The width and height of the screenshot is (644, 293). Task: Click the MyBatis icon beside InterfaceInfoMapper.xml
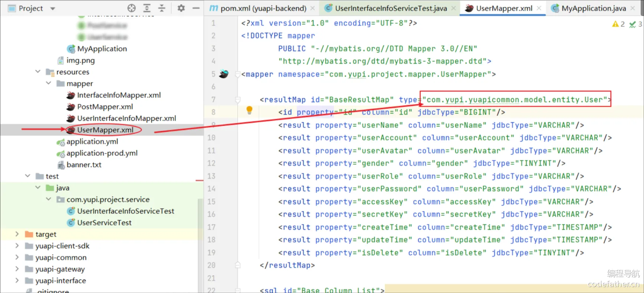[70, 95]
